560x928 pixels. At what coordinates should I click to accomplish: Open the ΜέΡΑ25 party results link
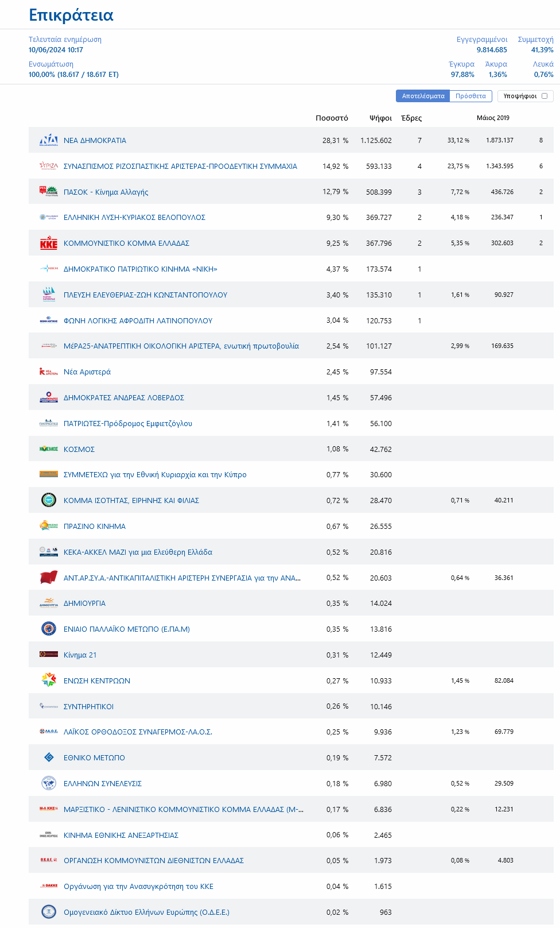tap(181, 346)
